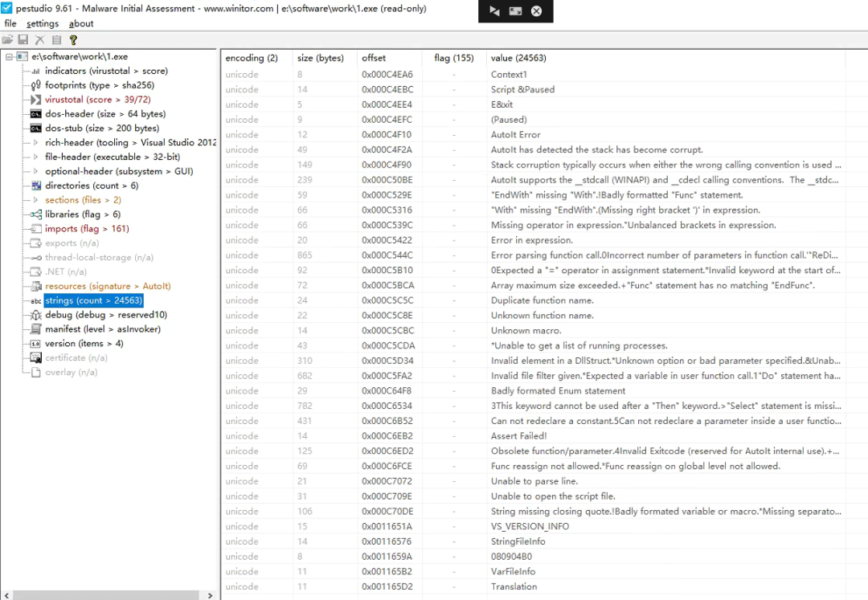Click the horizontal scrollbar of tree panel
Viewport: 868px width, 600px height.
pyautogui.click(x=106, y=595)
